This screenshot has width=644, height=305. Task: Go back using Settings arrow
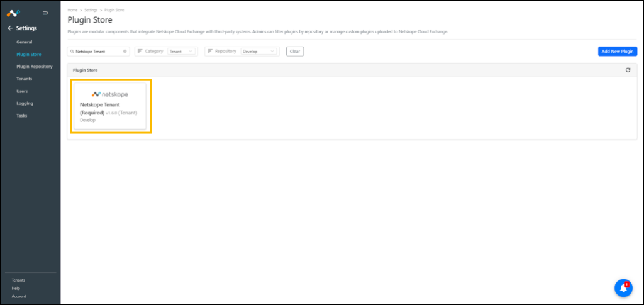click(10, 28)
